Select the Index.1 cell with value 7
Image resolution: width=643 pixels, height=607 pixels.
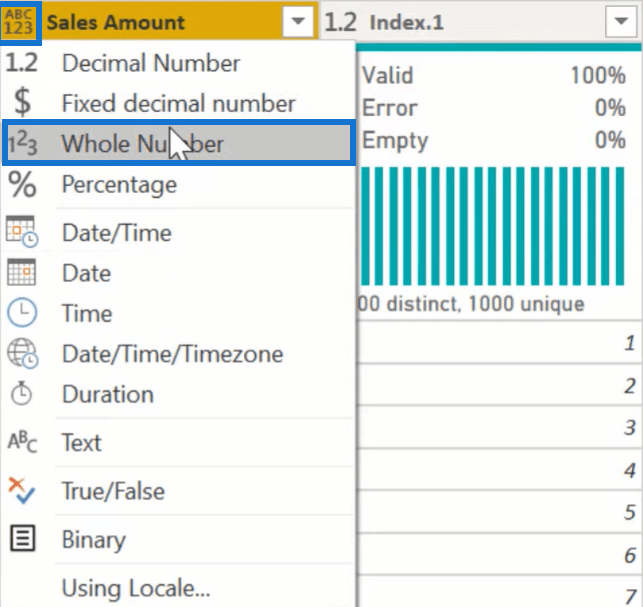click(499, 591)
